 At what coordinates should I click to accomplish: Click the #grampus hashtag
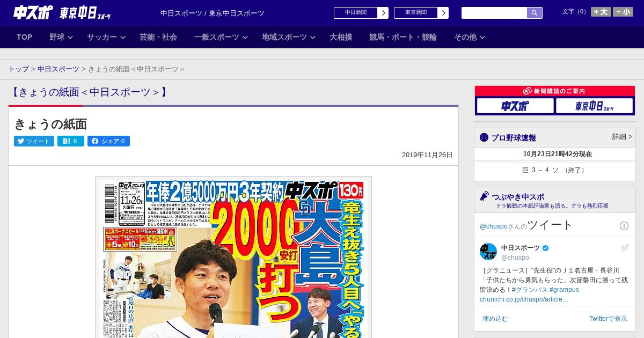564,290
